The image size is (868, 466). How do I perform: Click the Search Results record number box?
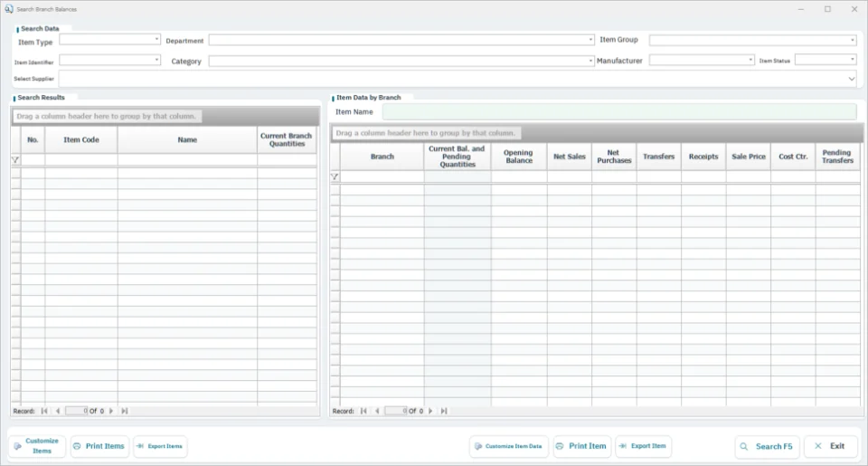[x=76, y=411]
